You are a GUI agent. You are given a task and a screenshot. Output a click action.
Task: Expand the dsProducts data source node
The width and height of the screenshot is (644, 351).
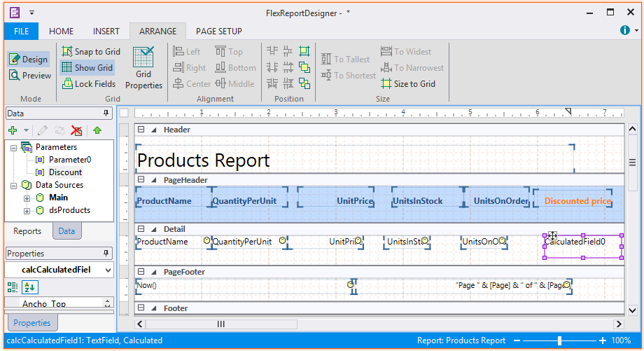(27, 210)
